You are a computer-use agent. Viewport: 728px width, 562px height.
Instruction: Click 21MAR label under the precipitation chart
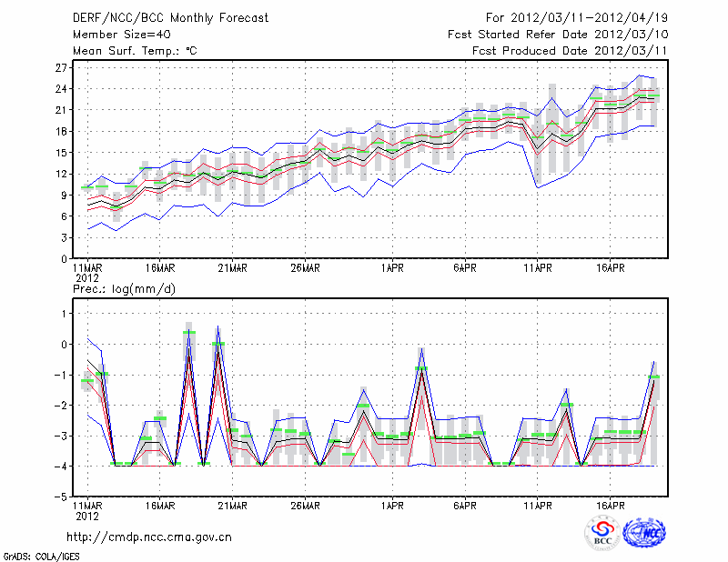[232, 506]
